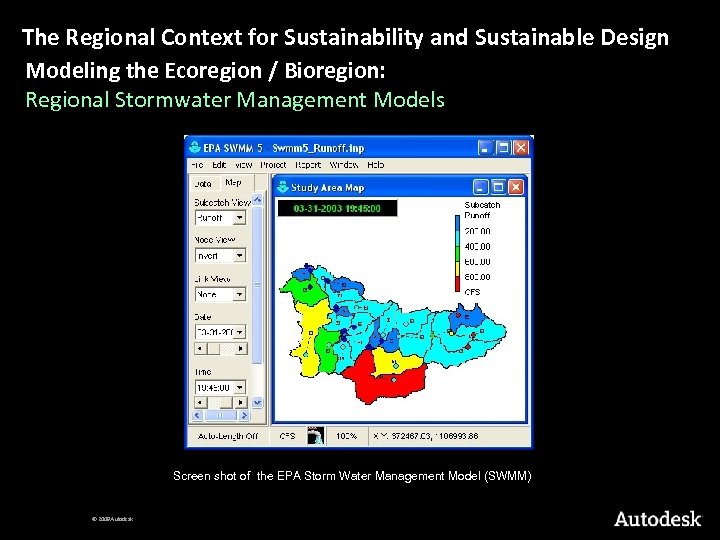720x540 pixels.
Task: Click the X,Y coordinates readout in status bar
Action: coord(426,436)
